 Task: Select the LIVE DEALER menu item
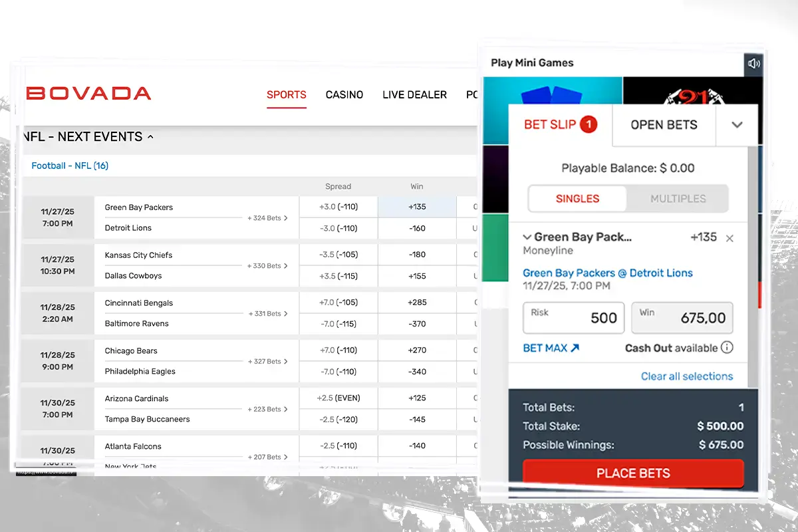point(414,94)
